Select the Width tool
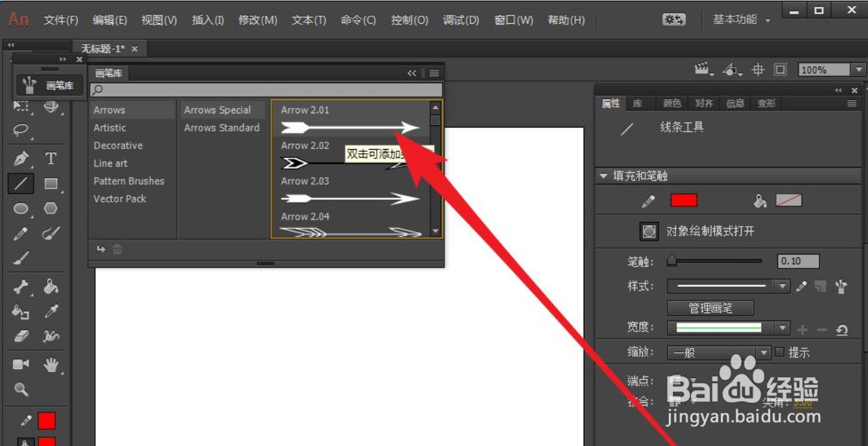This screenshot has width=868, height=446. tap(51, 336)
